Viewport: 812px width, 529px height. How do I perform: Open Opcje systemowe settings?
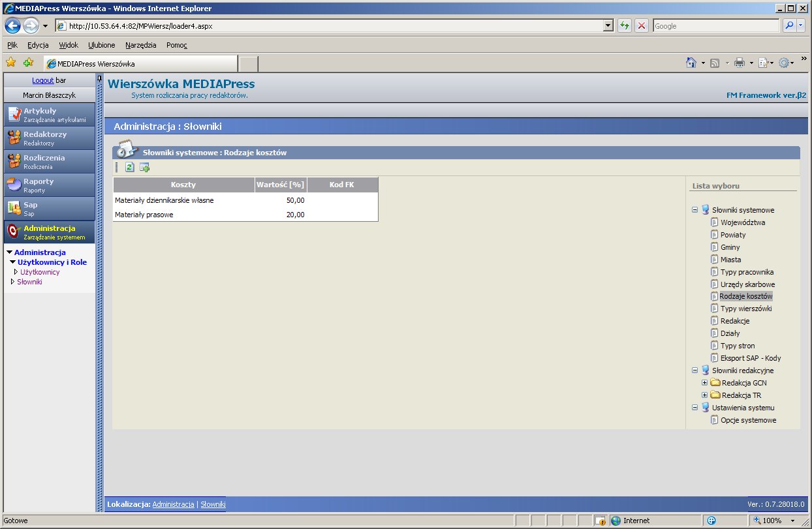click(749, 420)
